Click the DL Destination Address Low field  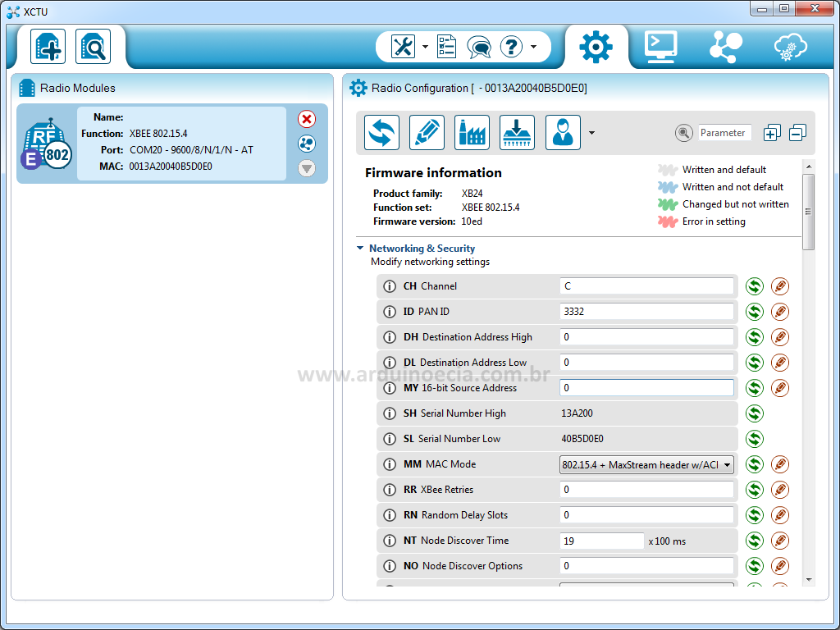pyautogui.click(x=646, y=362)
